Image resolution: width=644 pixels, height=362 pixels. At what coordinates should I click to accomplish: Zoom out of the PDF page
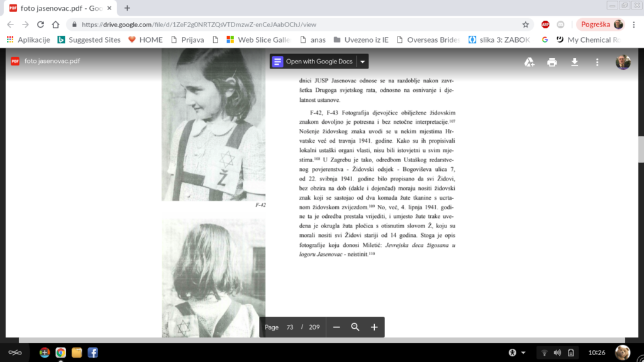(x=336, y=327)
